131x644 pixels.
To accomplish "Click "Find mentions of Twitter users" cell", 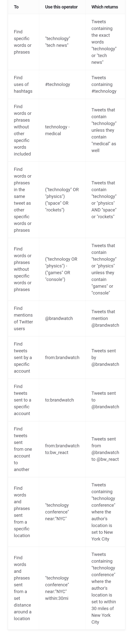I will 23,319.
